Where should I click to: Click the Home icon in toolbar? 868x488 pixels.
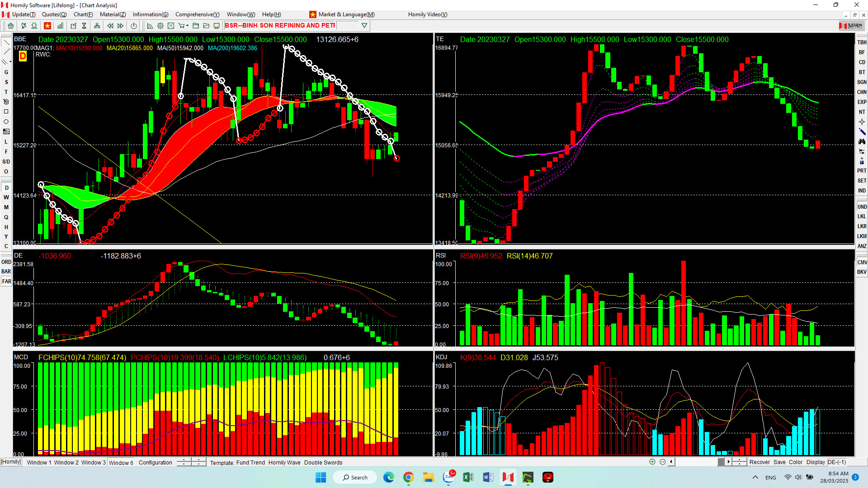(x=11, y=26)
